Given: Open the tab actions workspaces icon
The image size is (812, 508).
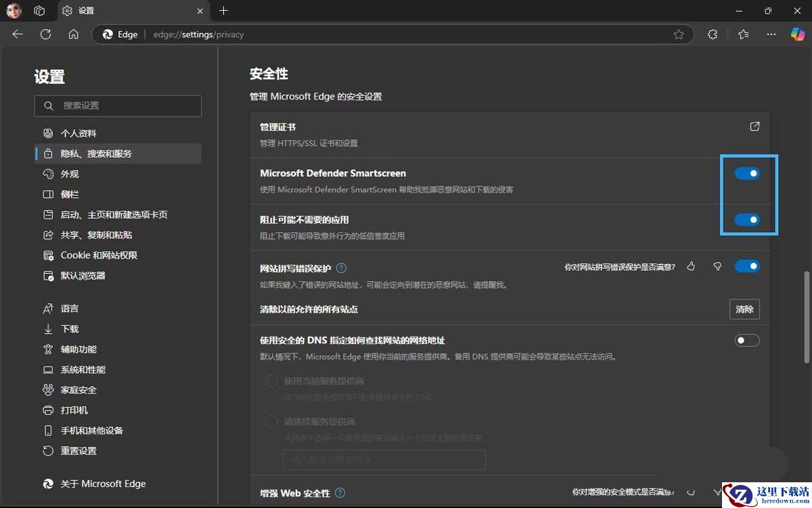Looking at the screenshot, I should pyautogui.click(x=39, y=11).
